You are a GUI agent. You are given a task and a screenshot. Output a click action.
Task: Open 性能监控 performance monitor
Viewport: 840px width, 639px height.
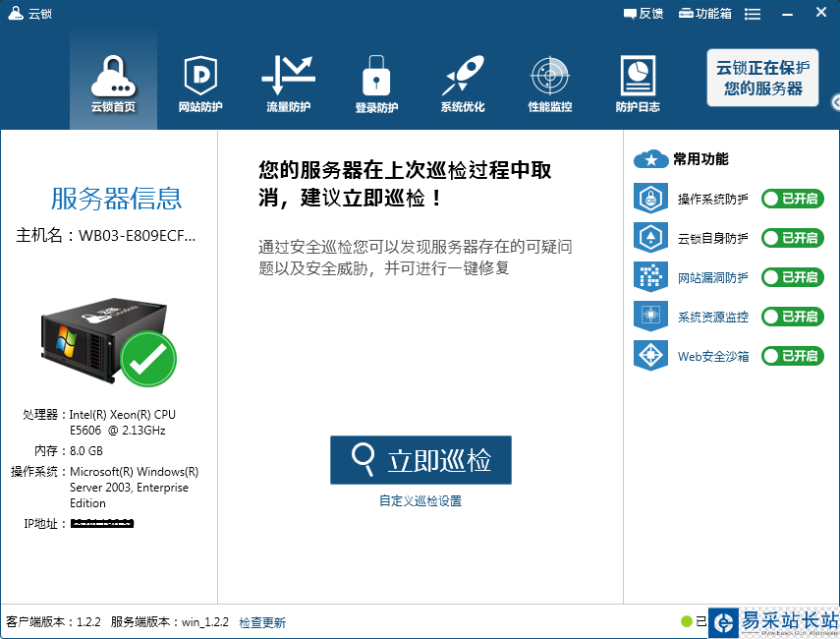point(549,83)
